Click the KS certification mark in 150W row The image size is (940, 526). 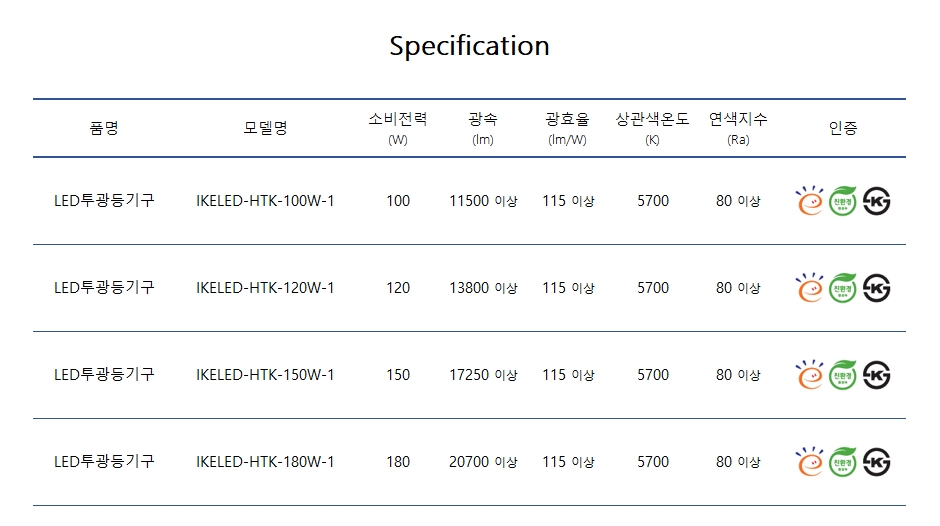[876, 375]
